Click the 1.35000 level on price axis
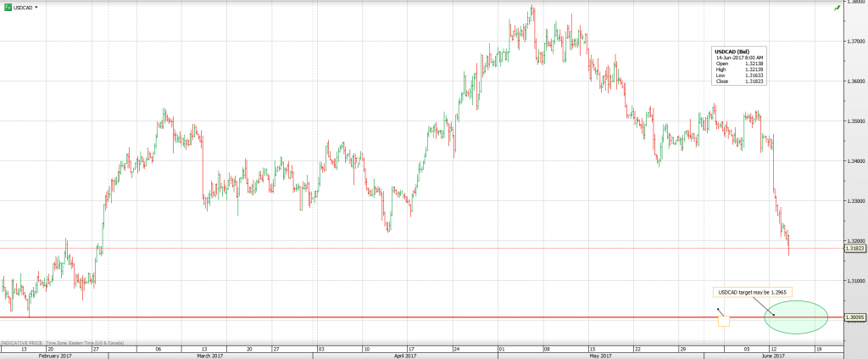Image resolution: width=868 pixels, height=359 pixels. click(x=854, y=121)
